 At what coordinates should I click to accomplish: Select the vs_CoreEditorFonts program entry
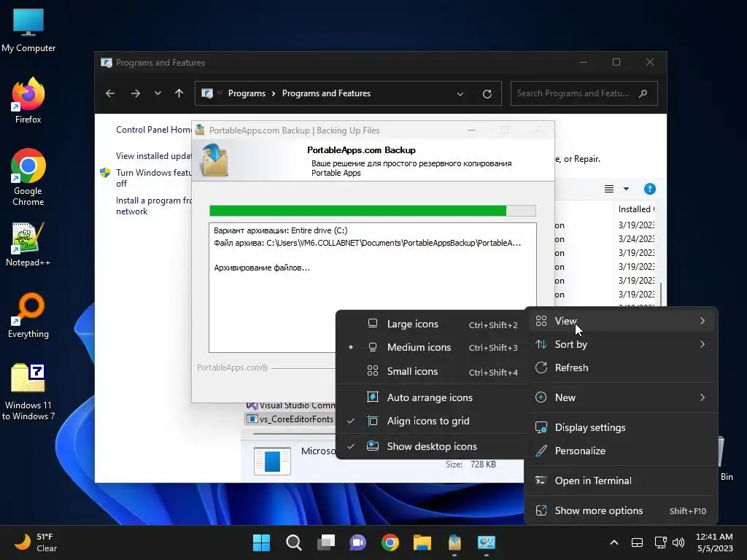(x=290, y=419)
